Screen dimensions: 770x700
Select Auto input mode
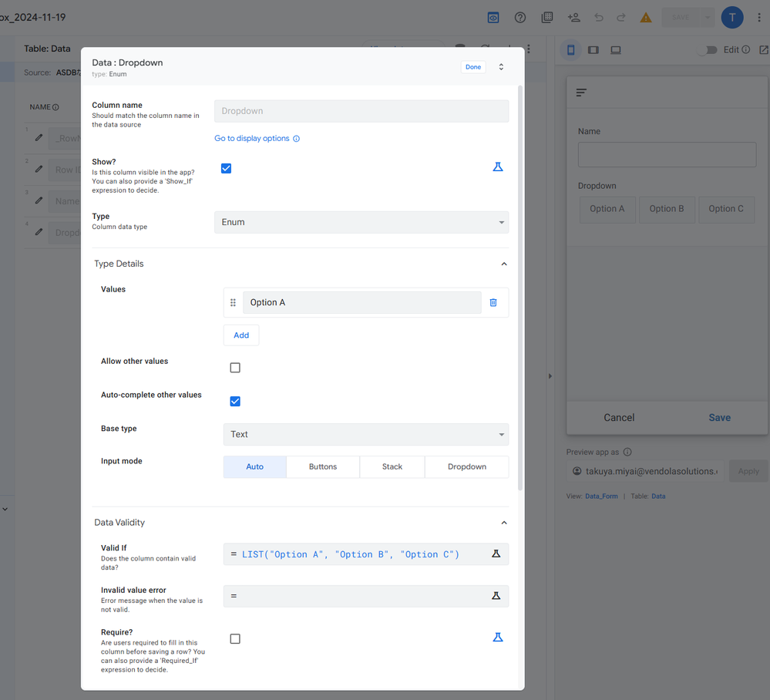(x=255, y=466)
